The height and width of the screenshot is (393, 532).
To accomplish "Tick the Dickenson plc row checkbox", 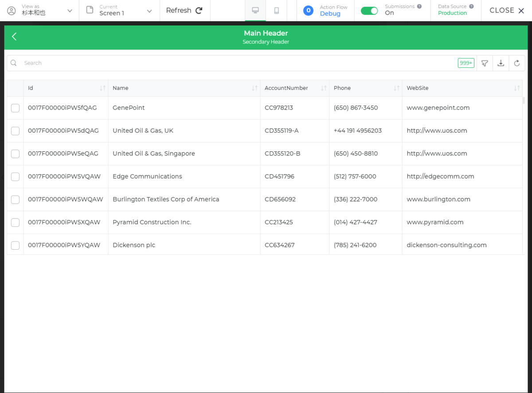I will click(x=15, y=245).
